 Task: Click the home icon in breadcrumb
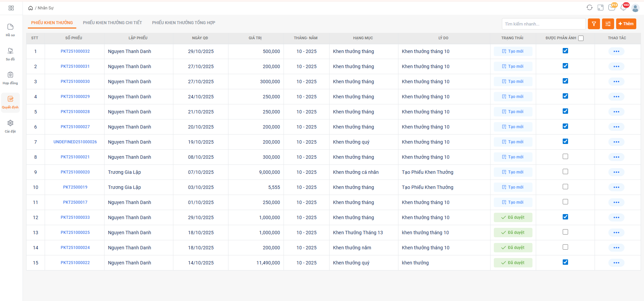[x=31, y=8]
